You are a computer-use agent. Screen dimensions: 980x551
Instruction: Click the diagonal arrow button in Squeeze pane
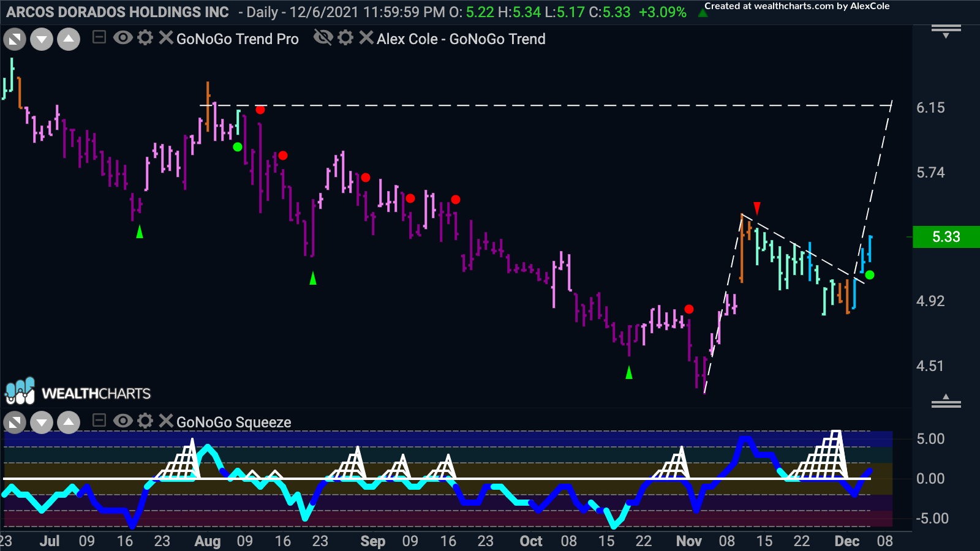[15, 422]
